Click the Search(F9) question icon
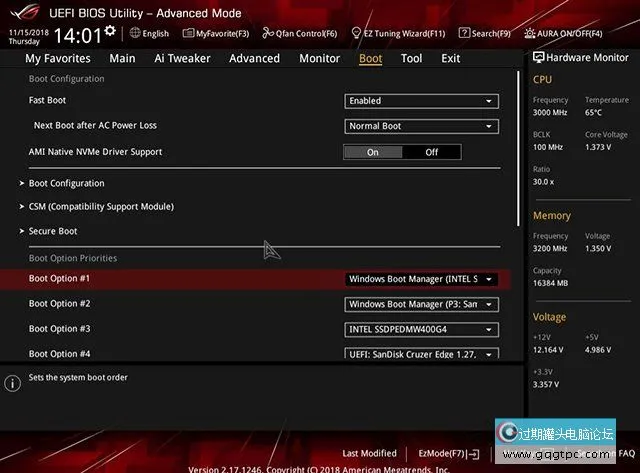This screenshot has width=640, height=473. pyautogui.click(x=464, y=33)
